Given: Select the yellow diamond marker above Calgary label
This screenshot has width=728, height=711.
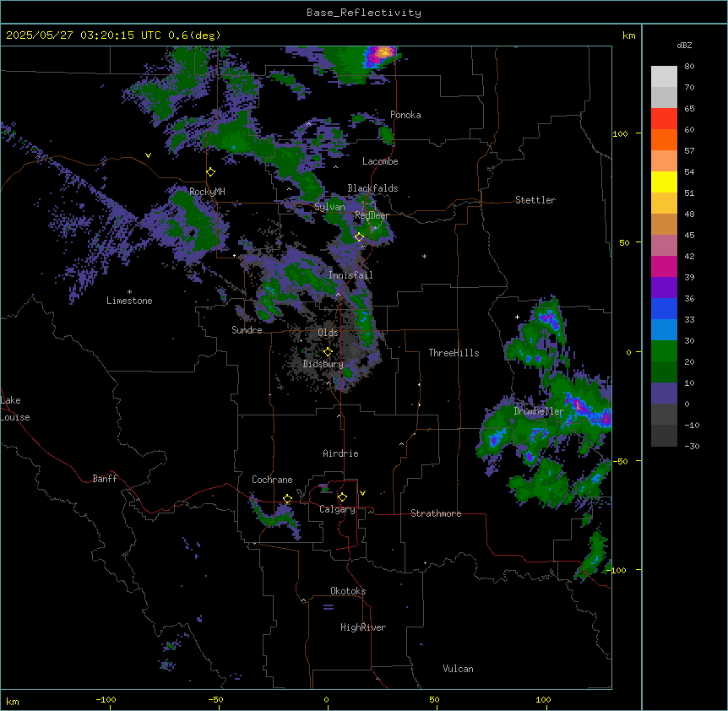Looking at the screenshot, I should (x=342, y=497).
